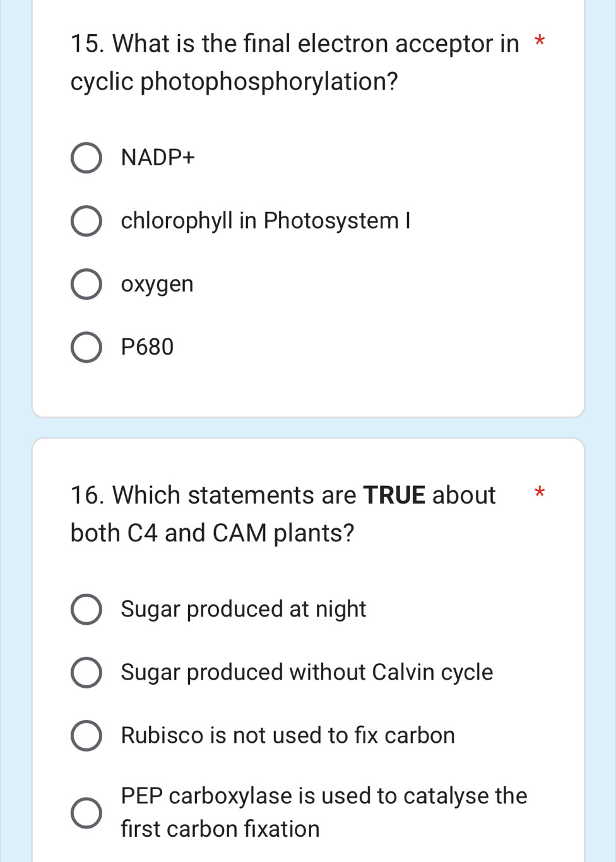
Task: Click the P680 answer label text
Action: click(x=147, y=347)
